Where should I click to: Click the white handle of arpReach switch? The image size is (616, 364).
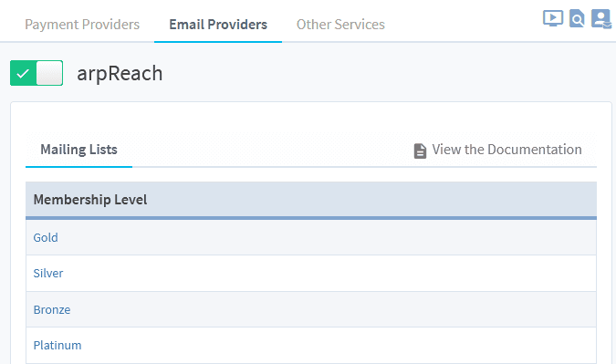point(49,73)
